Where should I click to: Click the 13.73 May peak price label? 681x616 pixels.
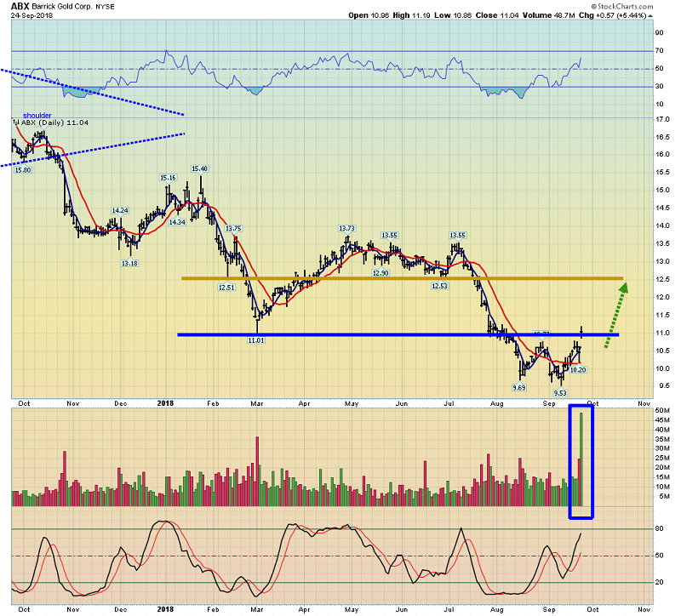click(x=346, y=228)
